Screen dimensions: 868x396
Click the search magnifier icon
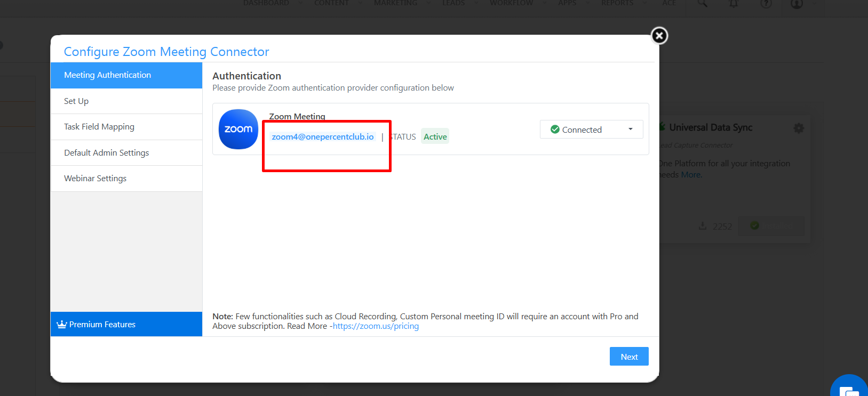coord(703,4)
